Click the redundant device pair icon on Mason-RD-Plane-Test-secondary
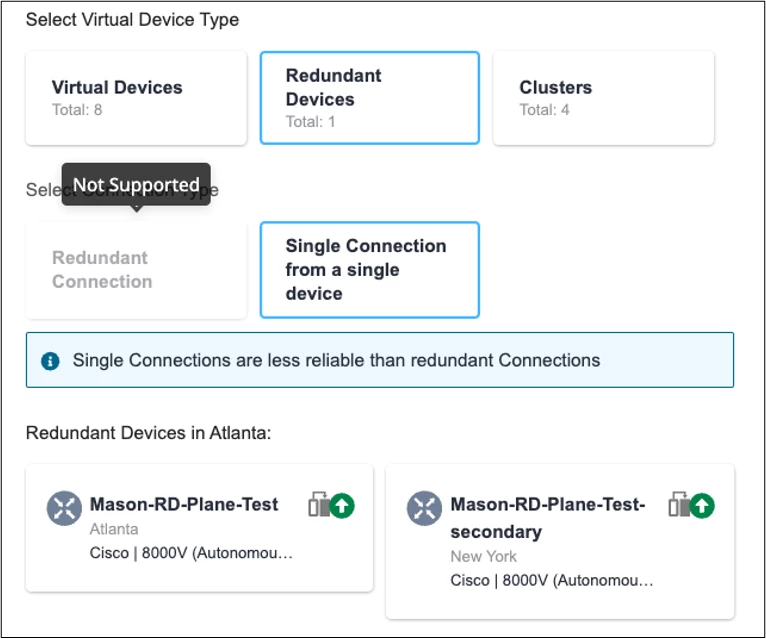The image size is (766, 639). click(680, 505)
